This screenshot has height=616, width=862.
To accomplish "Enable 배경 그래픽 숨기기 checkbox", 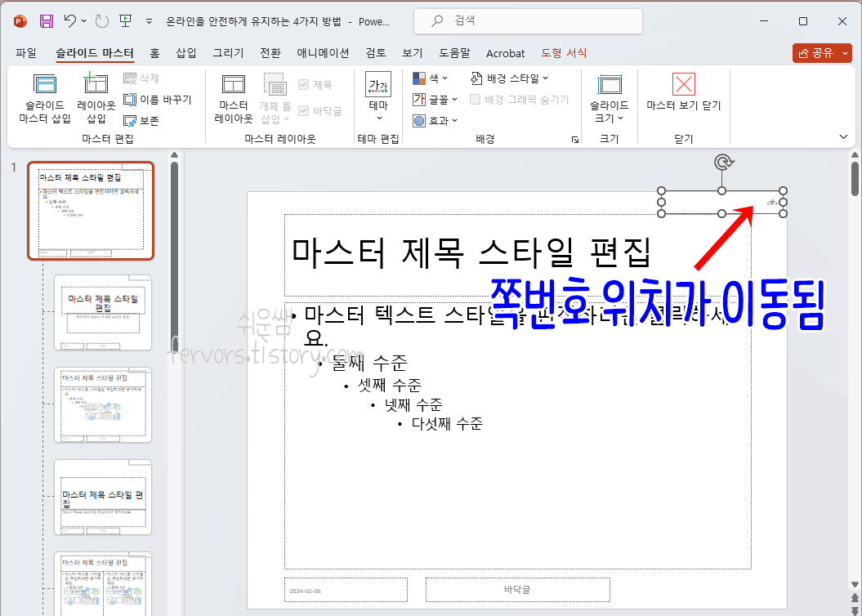I will click(476, 99).
